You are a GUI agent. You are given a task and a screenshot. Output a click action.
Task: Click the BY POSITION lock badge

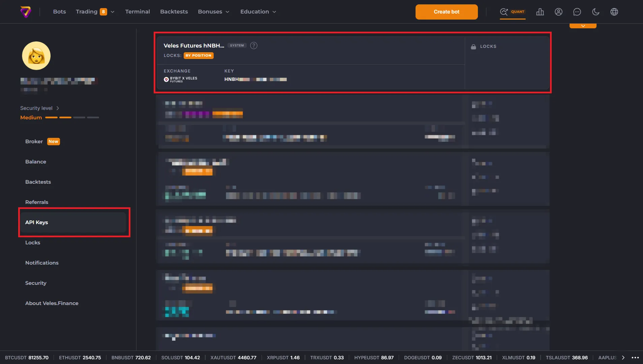click(198, 56)
